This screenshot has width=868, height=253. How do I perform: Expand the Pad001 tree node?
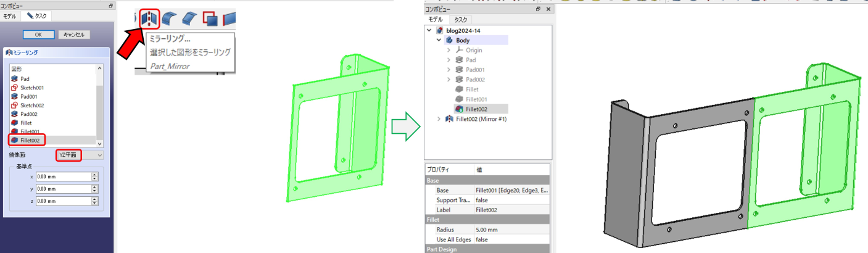(448, 70)
